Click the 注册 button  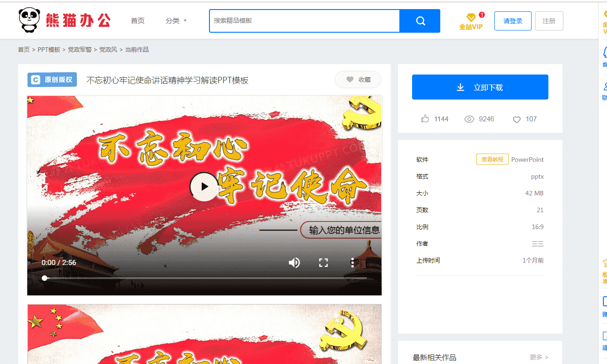point(549,21)
